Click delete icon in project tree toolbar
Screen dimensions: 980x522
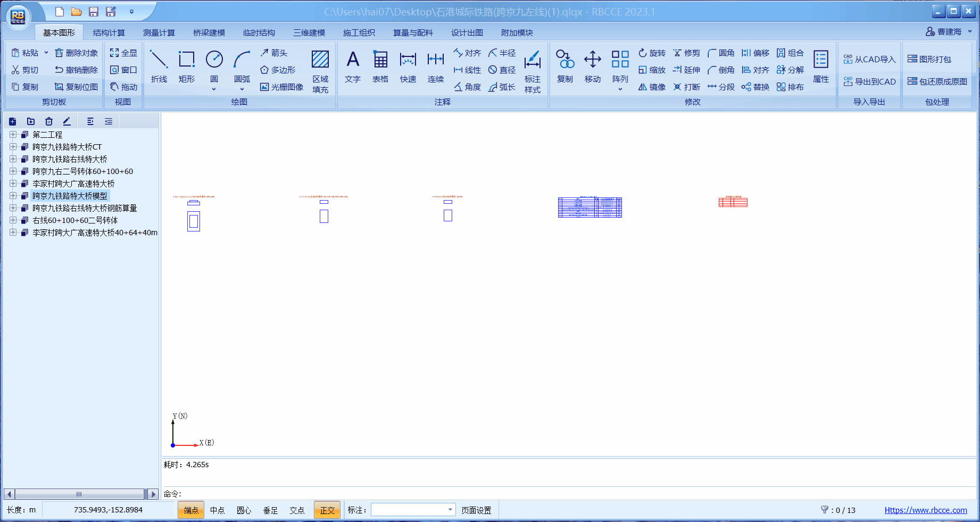pyautogui.click(x=49, y=121)
